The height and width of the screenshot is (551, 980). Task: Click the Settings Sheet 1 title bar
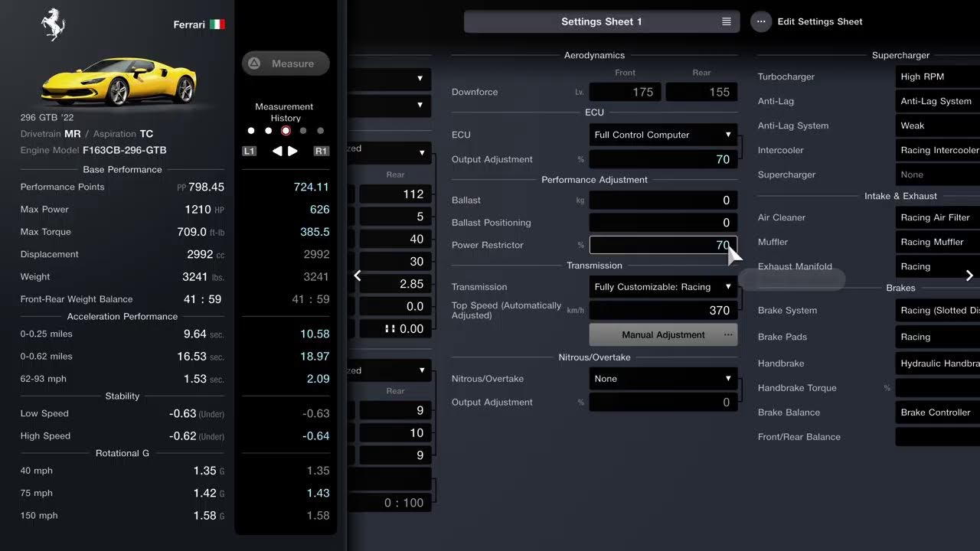(602, 21)
